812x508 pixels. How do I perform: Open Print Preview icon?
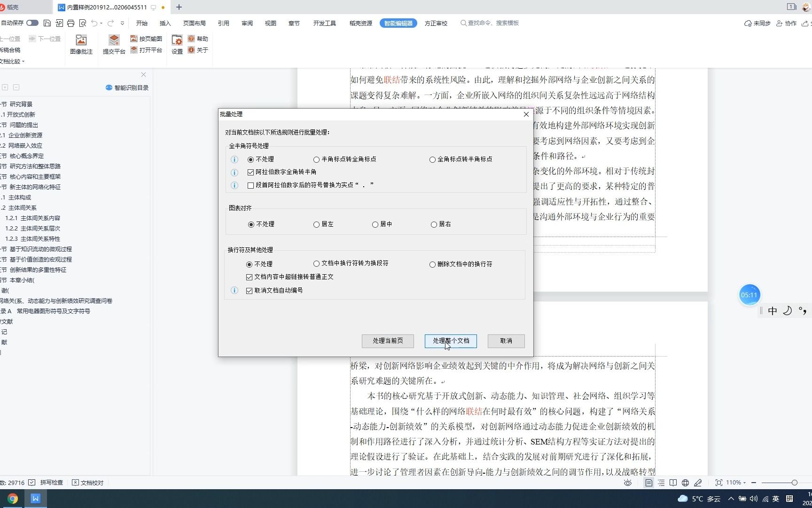coord(83,23)
